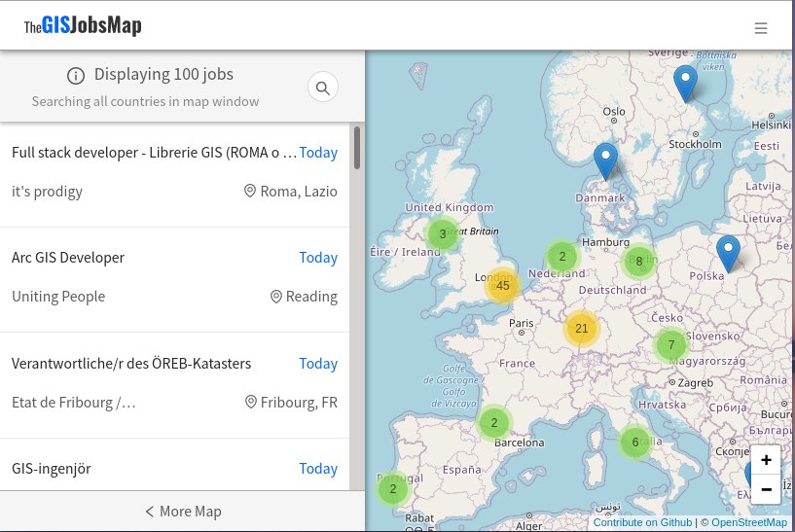Click Searching all countries in map window
The width and height of the screenshot is (795, 532).
[x=145, y=101]
